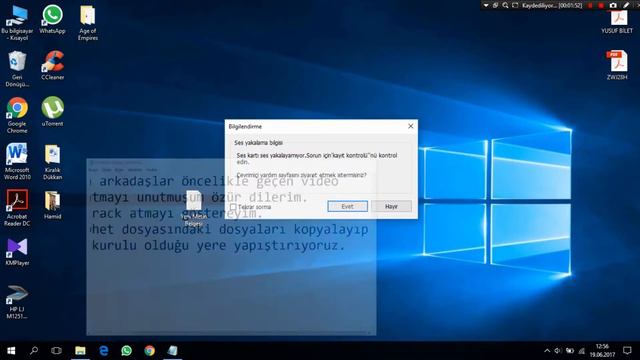Launch Acrobat Reader DC shortcut
Viewport: 640px width, 360px height.
[17, 208]
